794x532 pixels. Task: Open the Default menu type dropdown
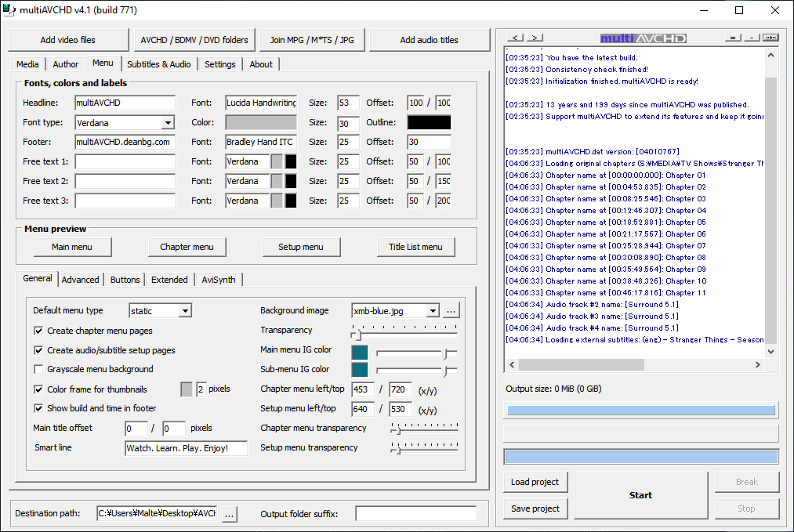(x=185, y=311)
